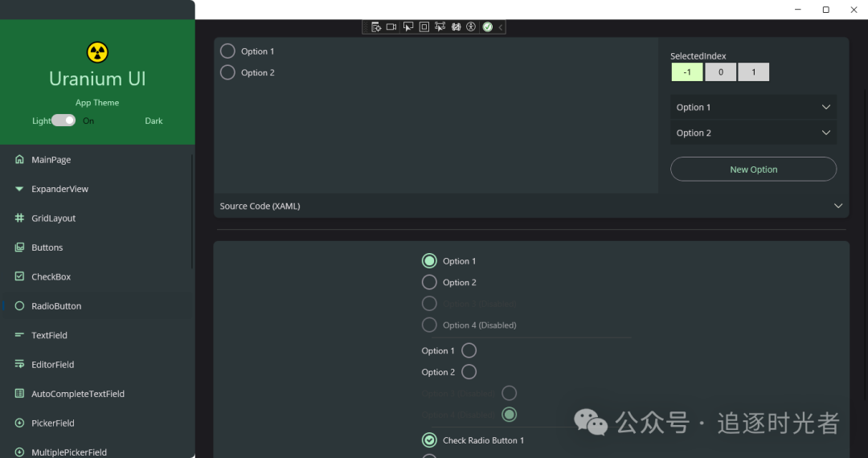Viewport: 868px width, 458px height.
Task: Toggle display layout adorners icon
Action: [x=424, y=27]
